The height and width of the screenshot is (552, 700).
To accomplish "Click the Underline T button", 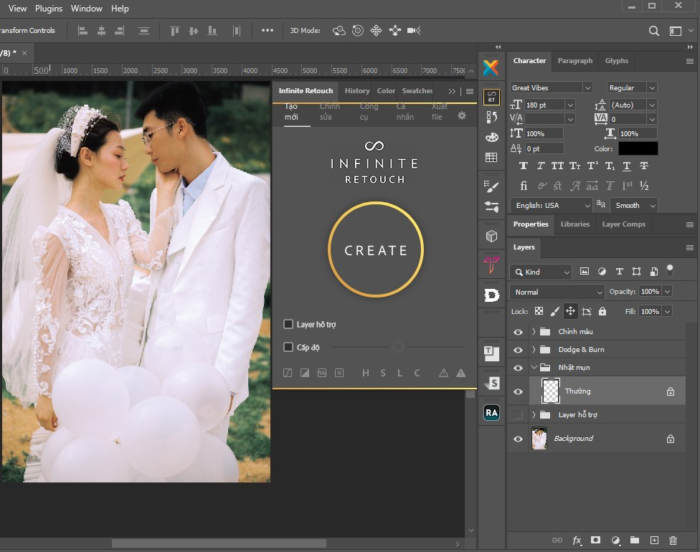I will point(627,166).
